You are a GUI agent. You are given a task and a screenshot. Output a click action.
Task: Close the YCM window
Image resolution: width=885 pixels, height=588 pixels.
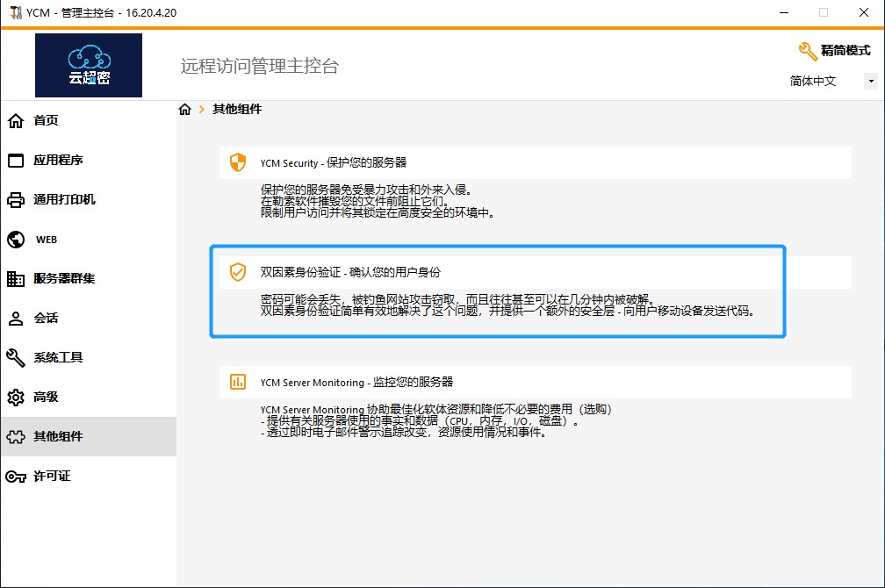864,12
